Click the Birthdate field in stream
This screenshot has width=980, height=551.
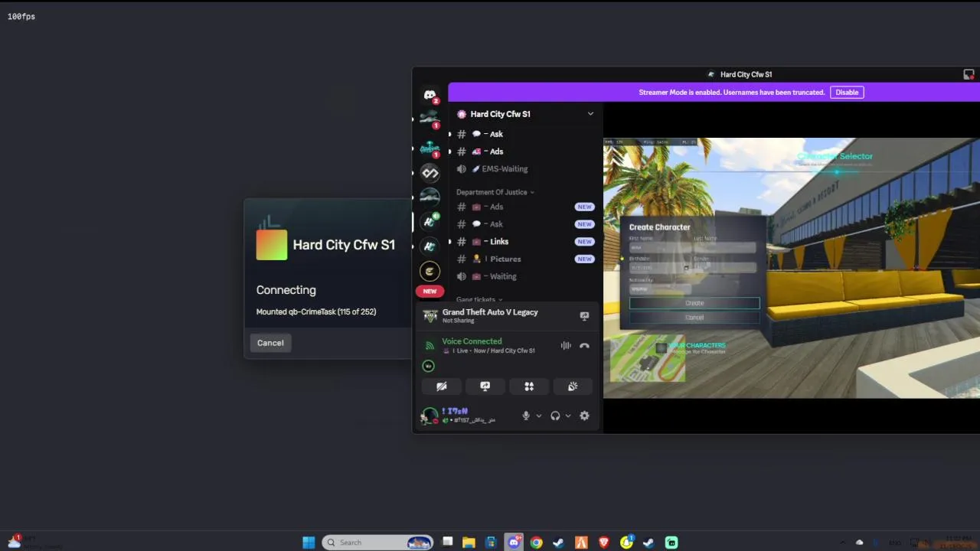660,268
